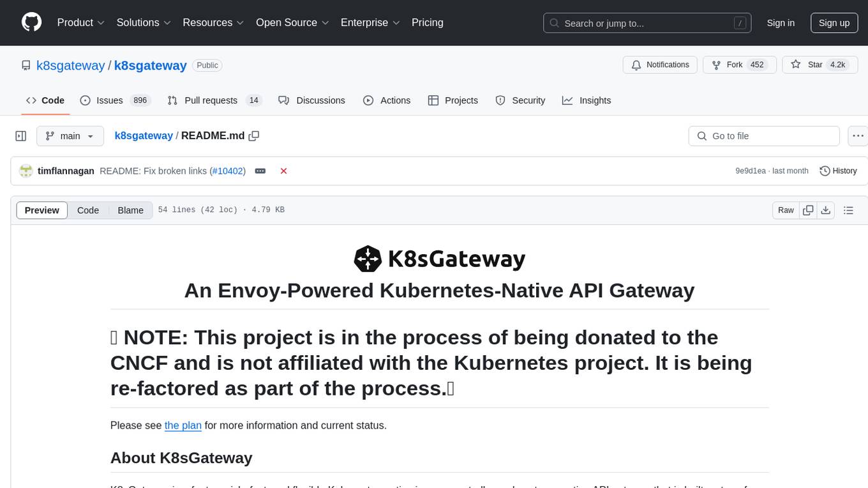
Task: Open pull request #10402 link
Action: coord(227,171)
